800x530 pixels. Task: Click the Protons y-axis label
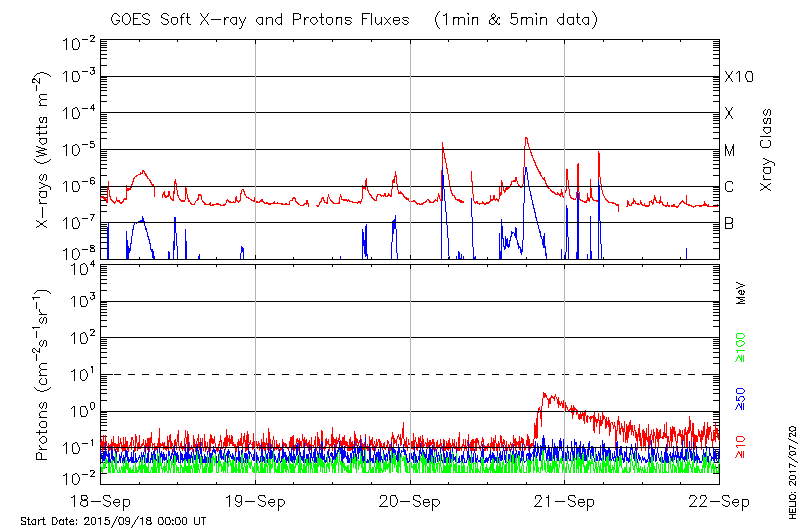click(43, 375)
